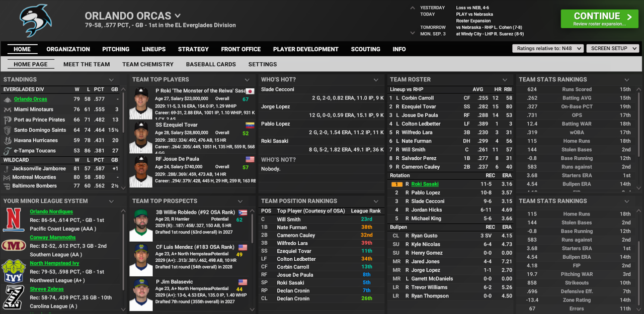Click Josue De Paula's player photo
644x314 pixels.
pyautogui.click(x=141, y=172)
